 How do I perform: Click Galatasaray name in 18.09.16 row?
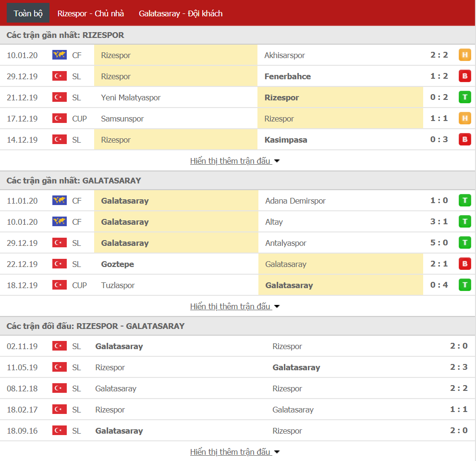tap(119, 431)
